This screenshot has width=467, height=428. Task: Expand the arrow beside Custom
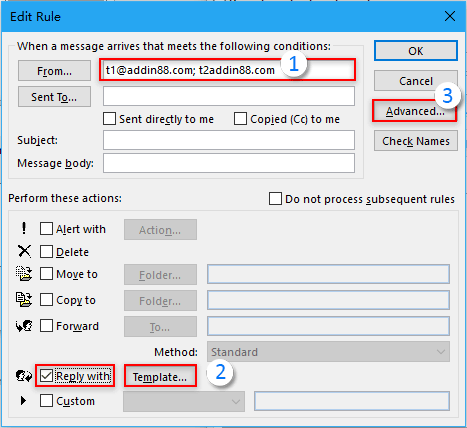pos(23,400)
